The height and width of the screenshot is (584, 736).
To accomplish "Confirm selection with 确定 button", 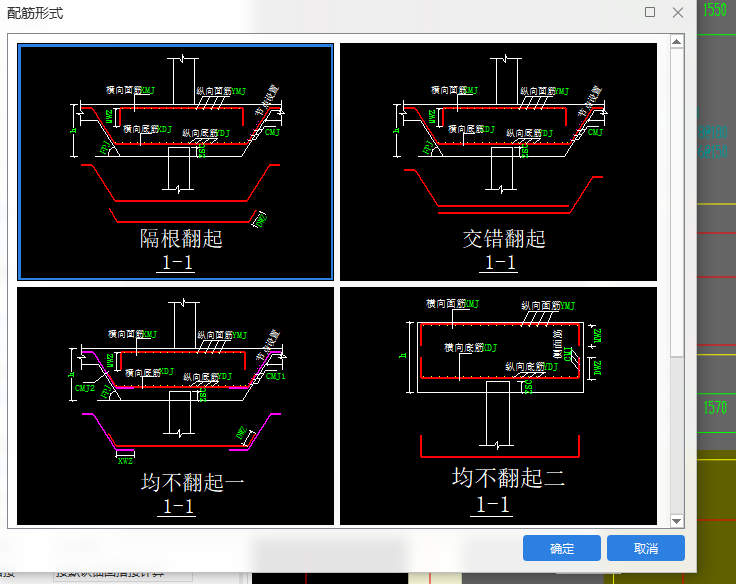I will (x=562, y=548).
